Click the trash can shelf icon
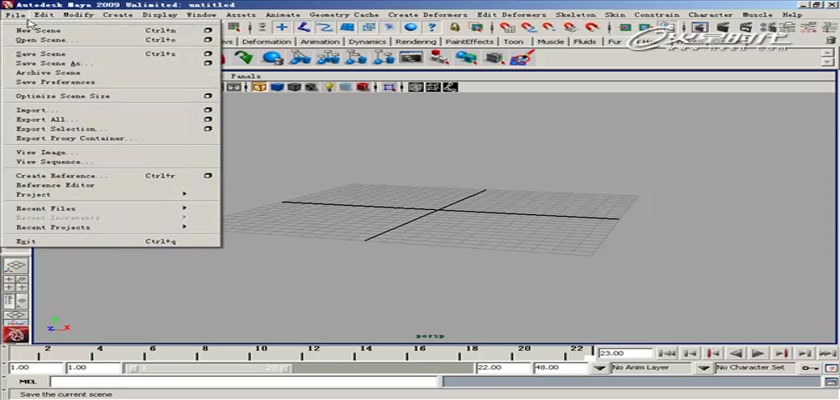 [x=829, y=40]
